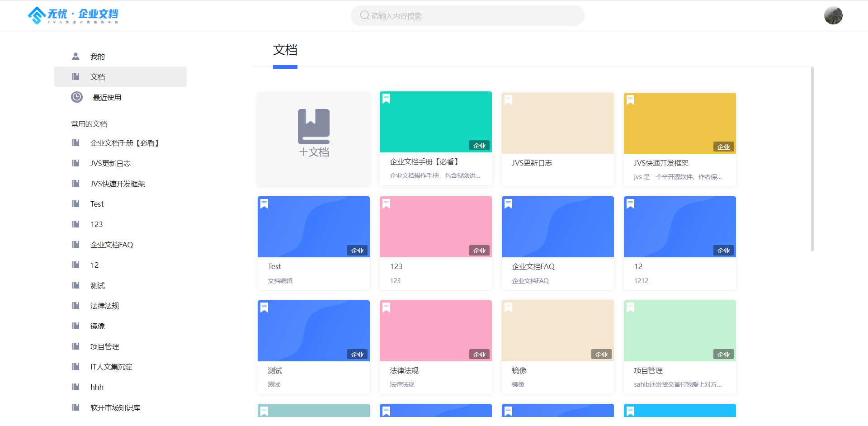The height and width of the screenshot is (426, 868).
Task: Open 软开市场知识库 from the sidebar list
Action: (x=115, y=407)
